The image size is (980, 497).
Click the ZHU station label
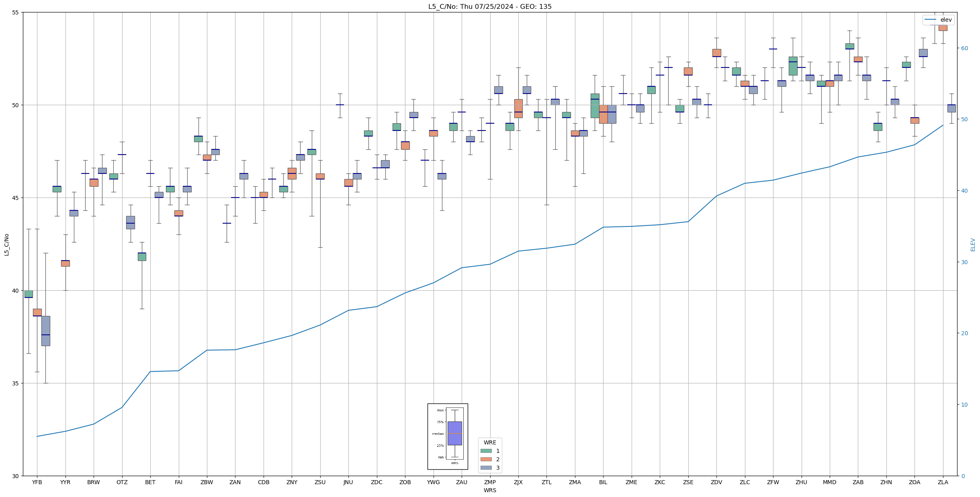point(801,482)
